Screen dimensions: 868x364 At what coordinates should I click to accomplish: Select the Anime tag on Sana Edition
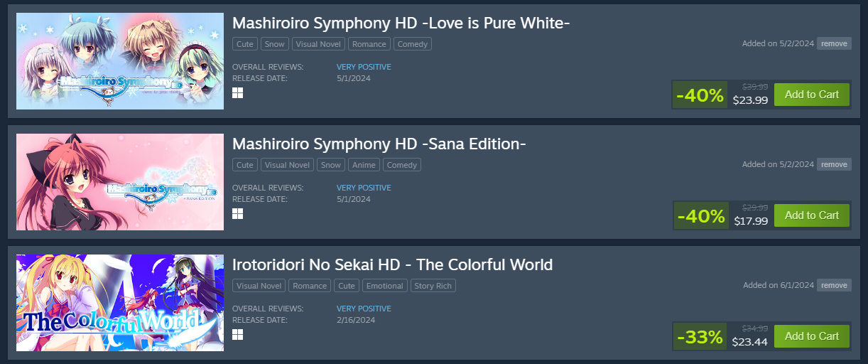pyautogui.click(x=364, y=165)
